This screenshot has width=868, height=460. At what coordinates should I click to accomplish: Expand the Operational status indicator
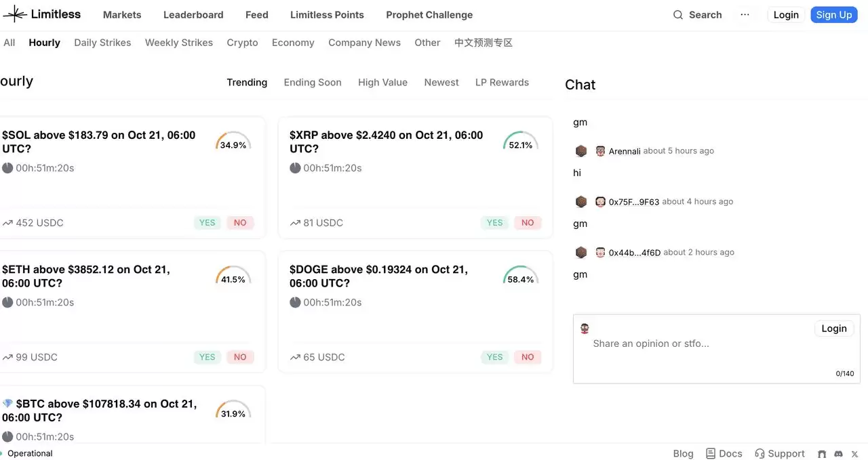click(27, 453)
